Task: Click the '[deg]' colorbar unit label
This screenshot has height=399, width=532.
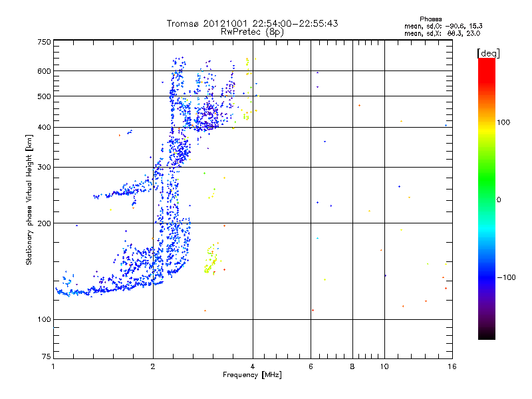Action: [x=488, y=53]
